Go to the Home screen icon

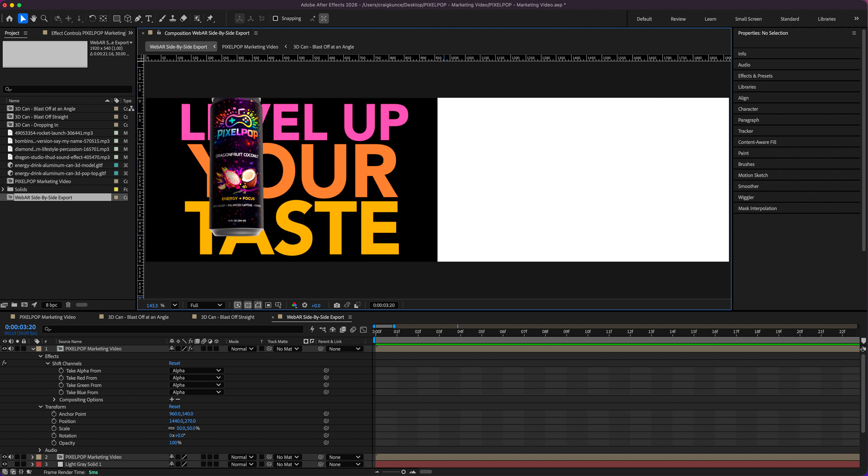(x=10, y=18)
